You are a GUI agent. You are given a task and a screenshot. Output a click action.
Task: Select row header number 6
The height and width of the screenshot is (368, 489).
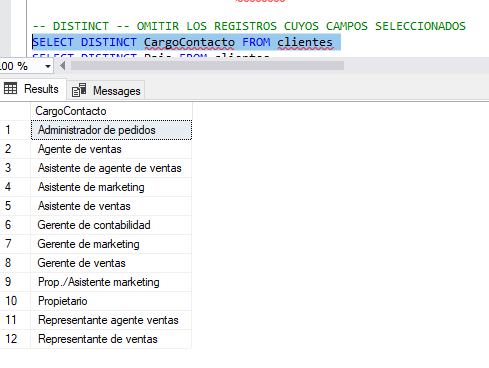click(15, 225)
